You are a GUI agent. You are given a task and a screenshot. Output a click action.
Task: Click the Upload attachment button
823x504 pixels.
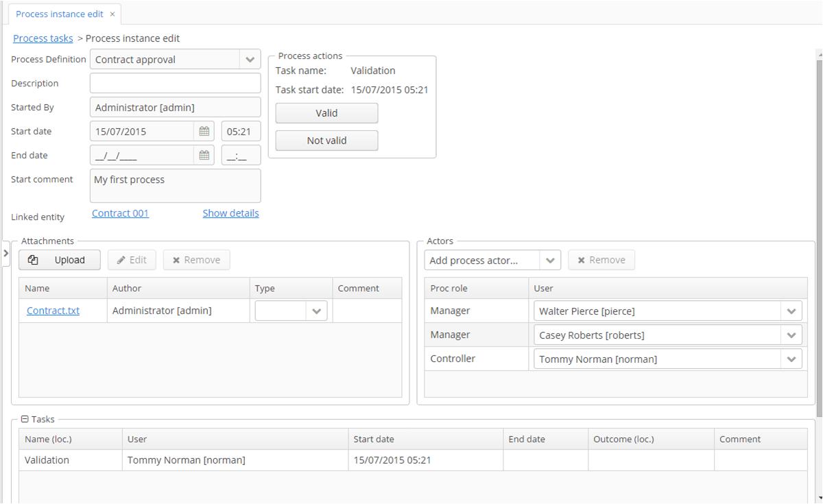[x=60, y=260]
